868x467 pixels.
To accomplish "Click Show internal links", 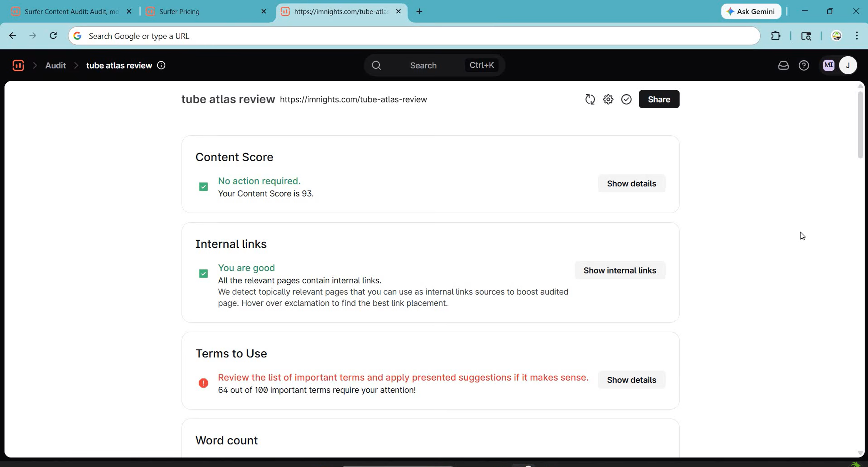I will (619, 270).
